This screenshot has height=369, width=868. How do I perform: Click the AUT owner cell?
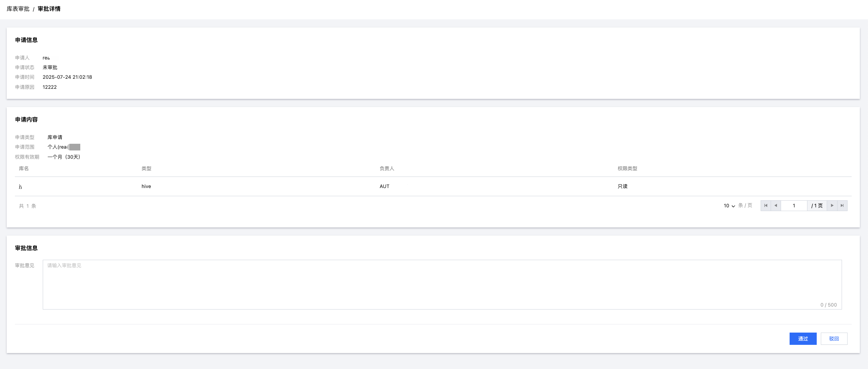pyautogui.click(x=385, y=187)
